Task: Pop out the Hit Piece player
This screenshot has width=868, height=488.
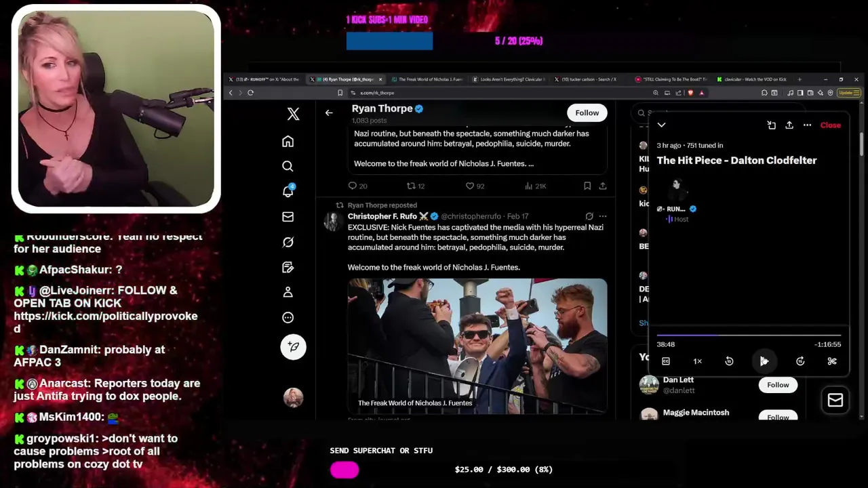Action: tap(772, 125)
